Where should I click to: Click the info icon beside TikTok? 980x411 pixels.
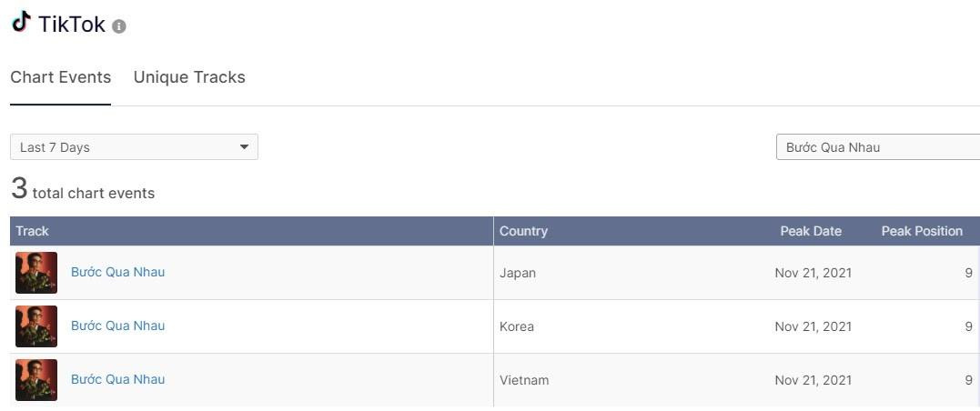[119, 26]
